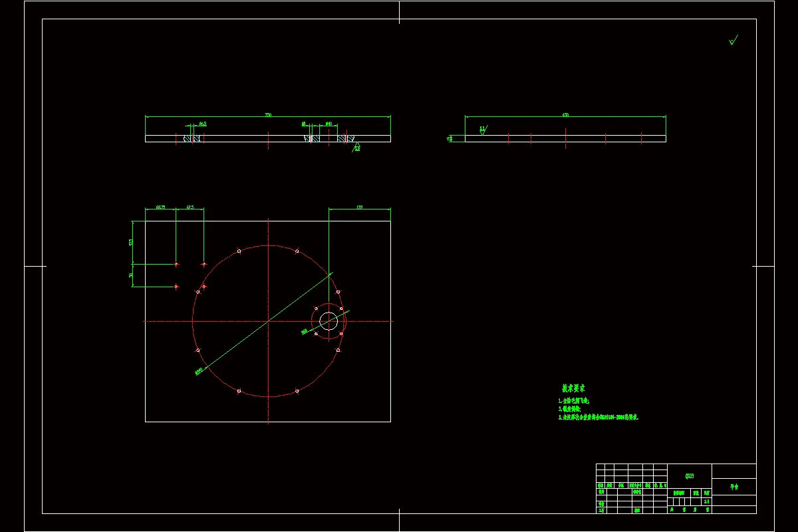Click the 技术要求 heading text
The height and width of the screenshot is (532, 798).
point(573,388)
